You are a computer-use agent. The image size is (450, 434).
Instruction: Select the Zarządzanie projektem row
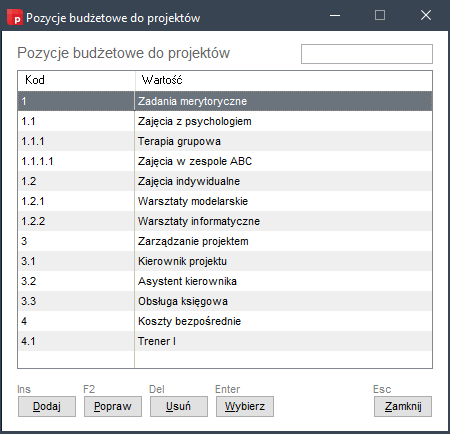point(225,241)
